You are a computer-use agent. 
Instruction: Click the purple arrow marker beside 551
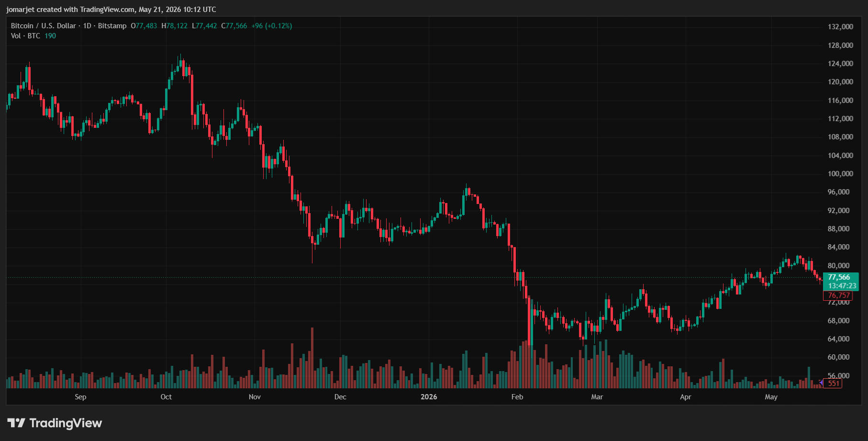tap(821, 383)
